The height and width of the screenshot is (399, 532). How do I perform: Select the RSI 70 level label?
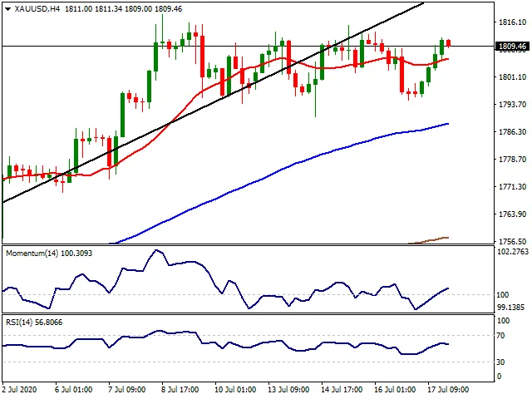point(500,336)
